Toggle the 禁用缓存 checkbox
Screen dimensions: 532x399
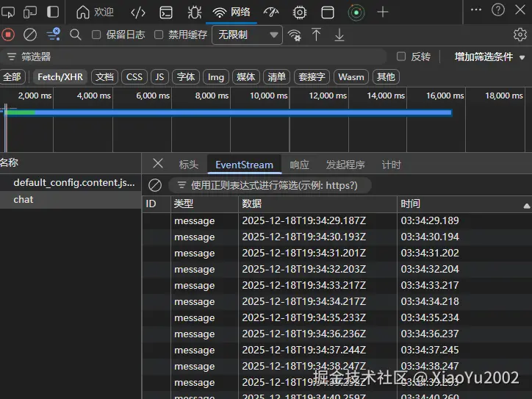coord(159,35)
